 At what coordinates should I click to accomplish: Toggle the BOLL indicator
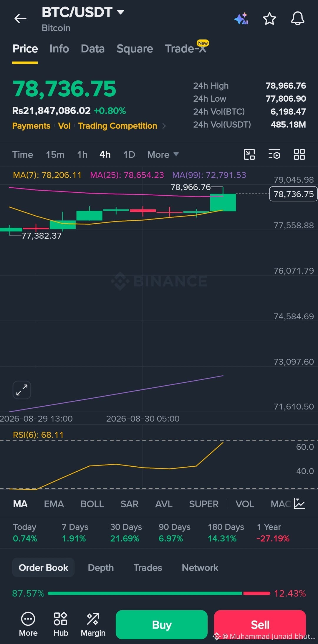pyautogui.click(x=92, y=504)
